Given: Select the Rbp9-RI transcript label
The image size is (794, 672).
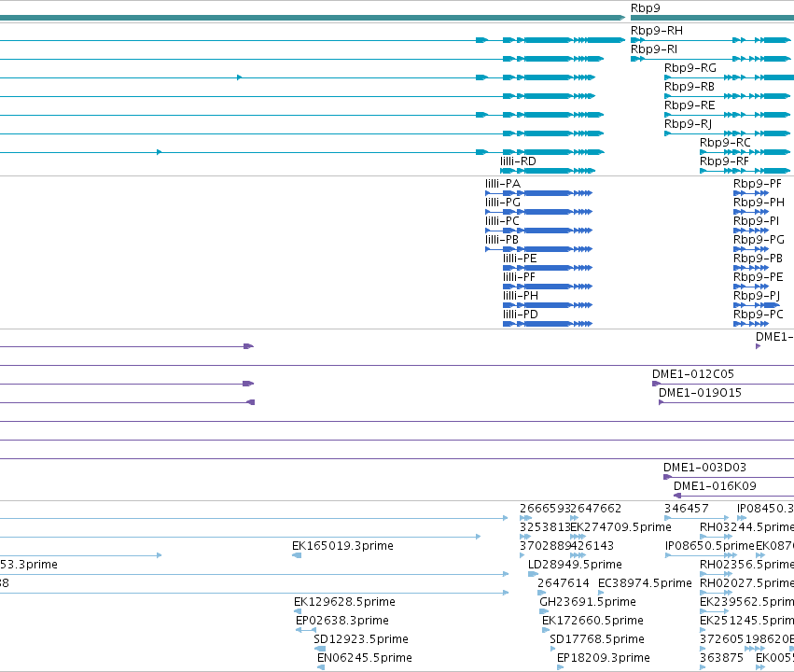Looking at the screenshot, I should tap(654, 49).
